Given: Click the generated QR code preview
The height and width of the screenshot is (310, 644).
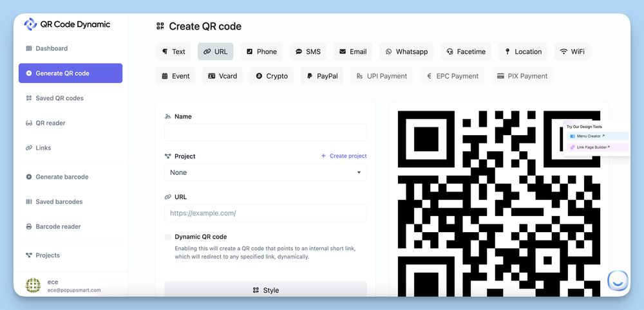Looking at the screenshot, I should [x=499, y=203].
